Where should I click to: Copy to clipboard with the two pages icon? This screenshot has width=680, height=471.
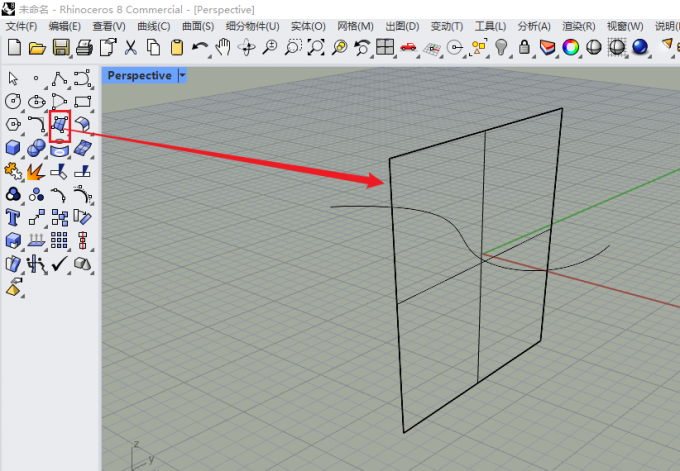pos(154,47)
